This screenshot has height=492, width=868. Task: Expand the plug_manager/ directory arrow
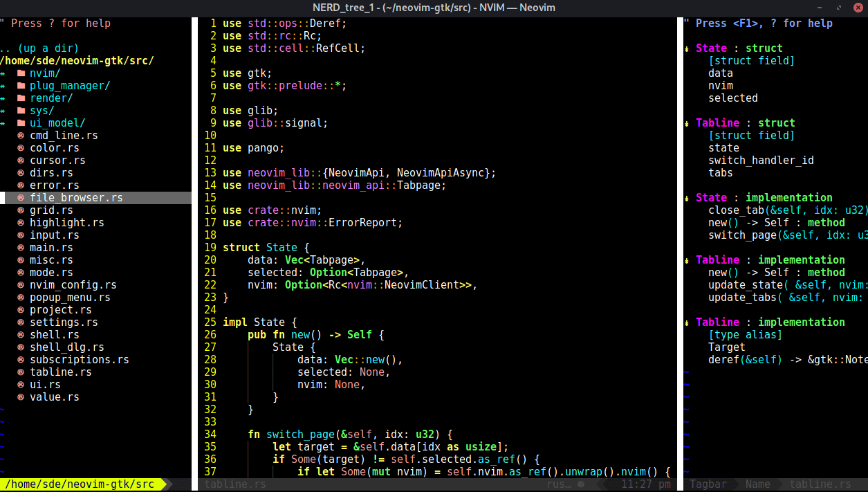pyautogui.click(x=3, y=86)
